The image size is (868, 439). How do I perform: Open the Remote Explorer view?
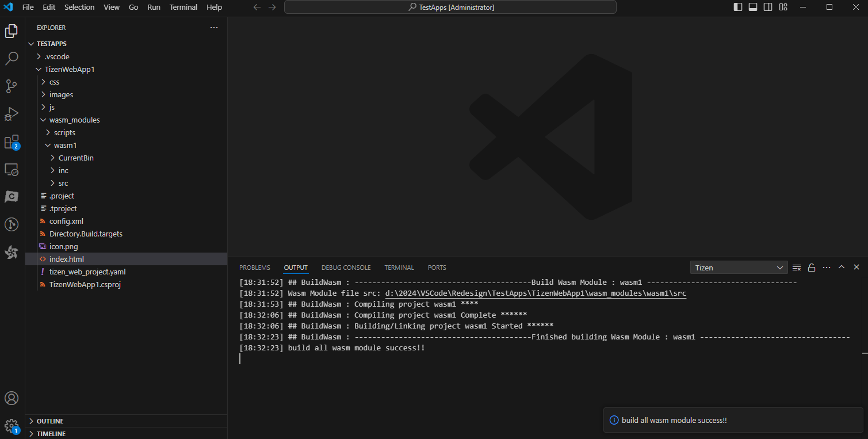click(x=12, y=169)
